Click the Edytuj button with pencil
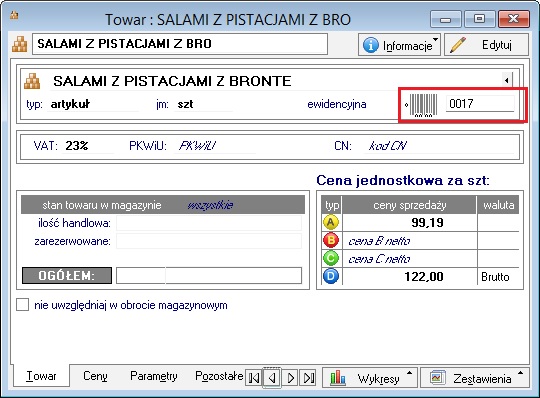This screenshot has height=398, width=540. tap(486, 45)
